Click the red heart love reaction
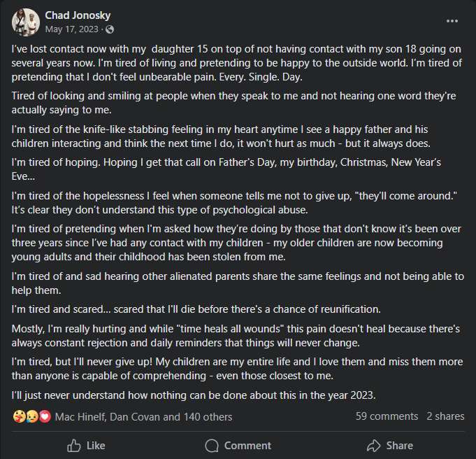 pos(45,416)
